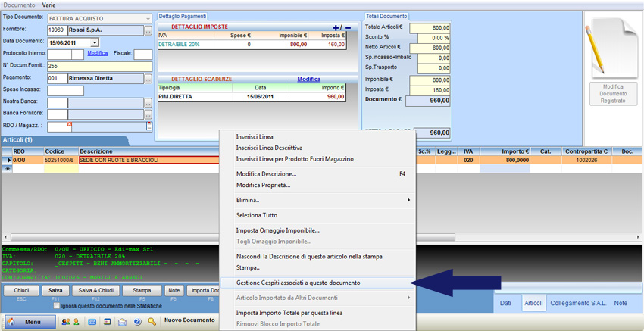This screenshot has height=331, width=644.
Task: Click the yellow key icon
Action: [152, 322]
